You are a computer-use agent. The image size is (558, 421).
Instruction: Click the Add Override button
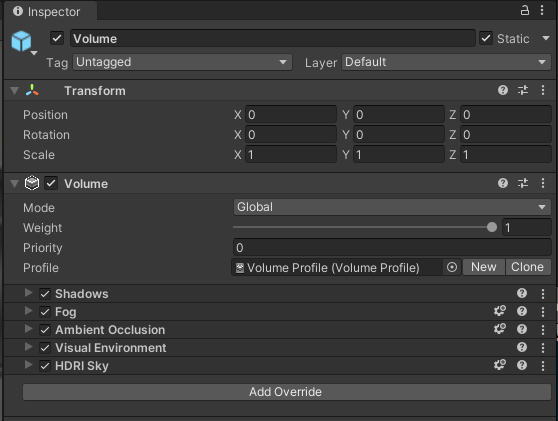pyautogui.click(x=287, y=392)
